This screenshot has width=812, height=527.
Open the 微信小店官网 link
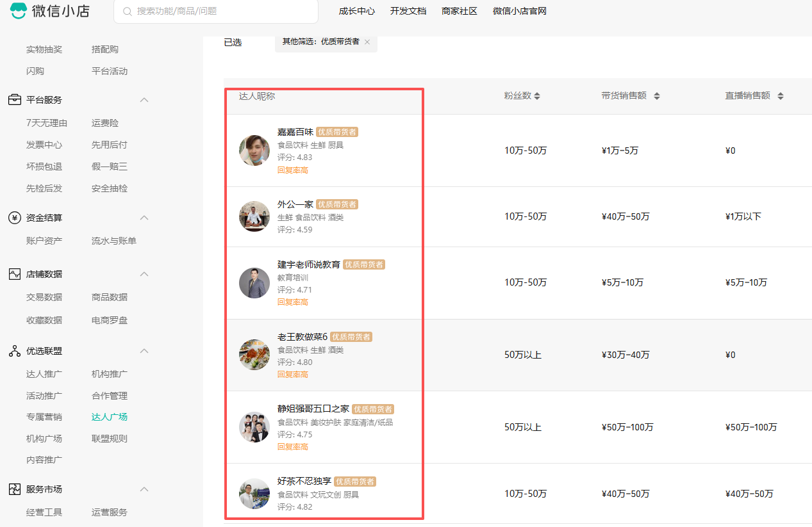tap(519, 11)
